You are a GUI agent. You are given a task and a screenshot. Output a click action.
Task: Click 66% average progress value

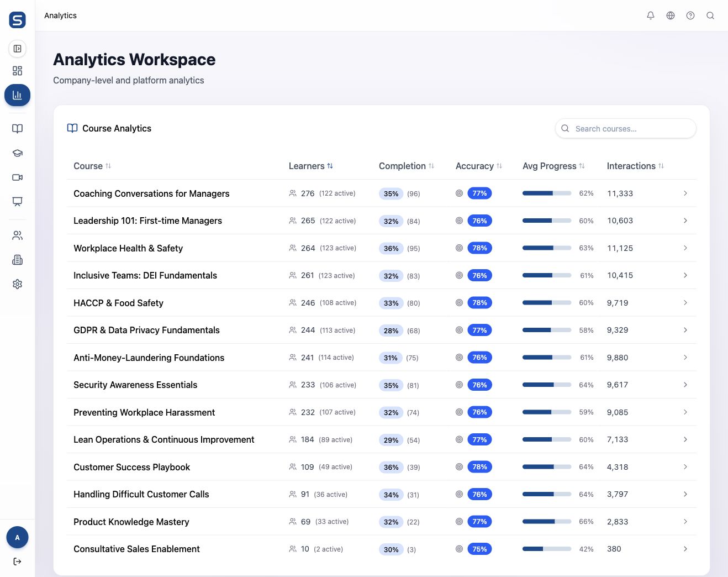click(x=586, y=522)
